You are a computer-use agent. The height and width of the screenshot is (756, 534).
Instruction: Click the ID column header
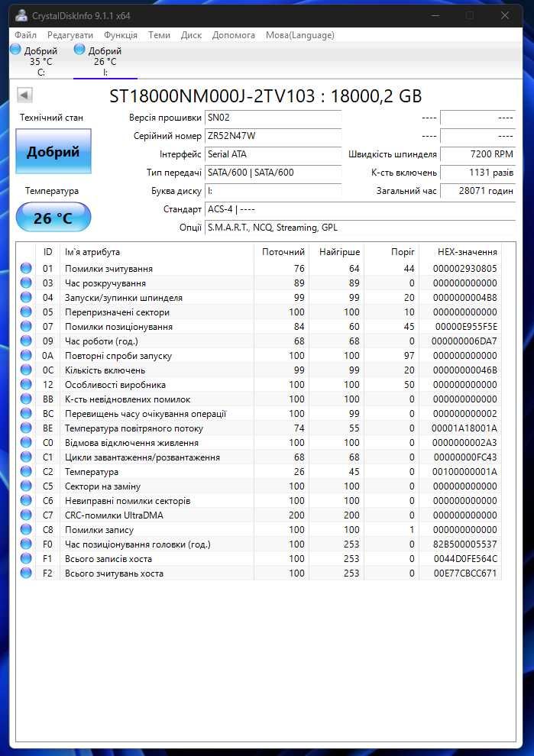48,252
